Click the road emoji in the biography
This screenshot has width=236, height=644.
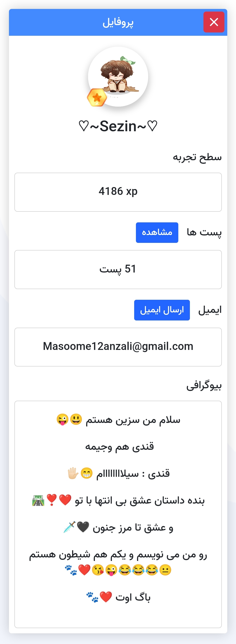point(38,500)
